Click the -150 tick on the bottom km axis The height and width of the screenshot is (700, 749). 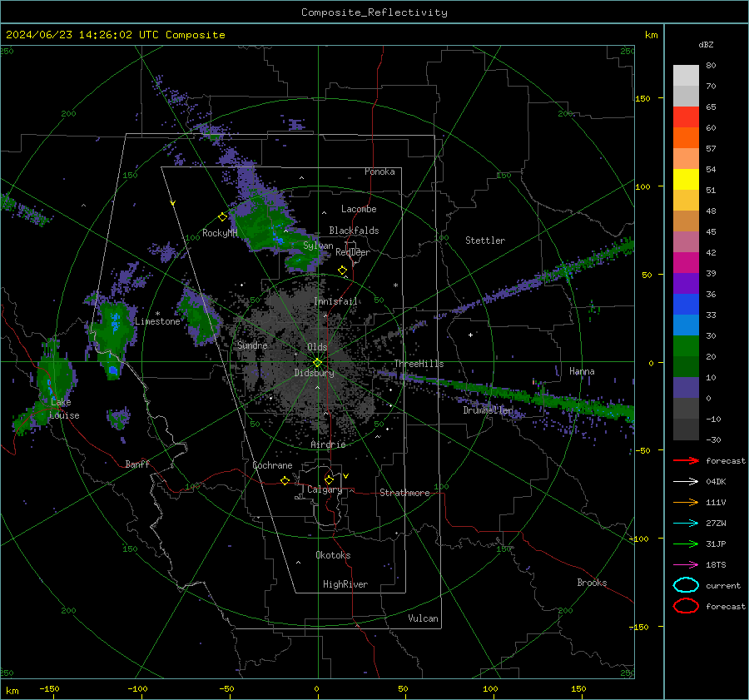click(x=49, y=688)
